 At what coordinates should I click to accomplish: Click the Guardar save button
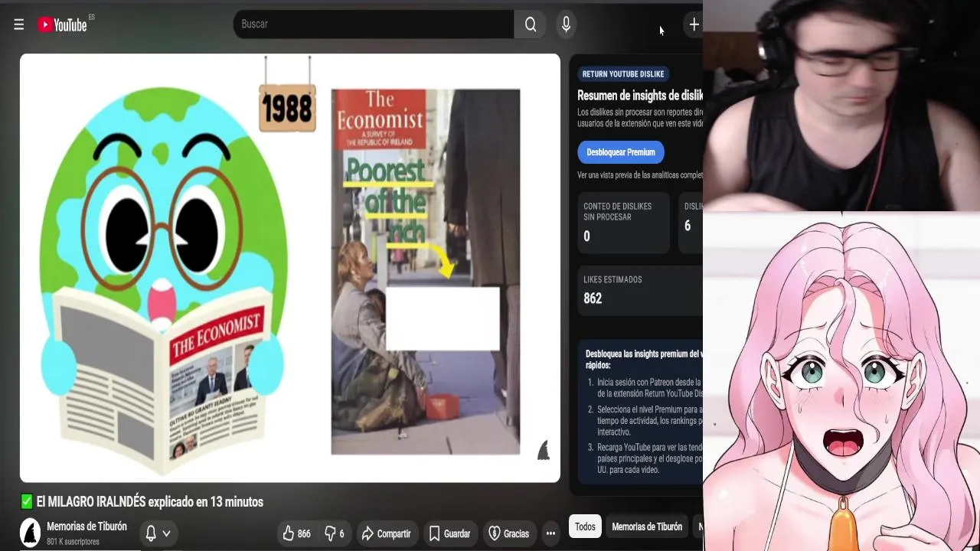[x=449, y=533]
